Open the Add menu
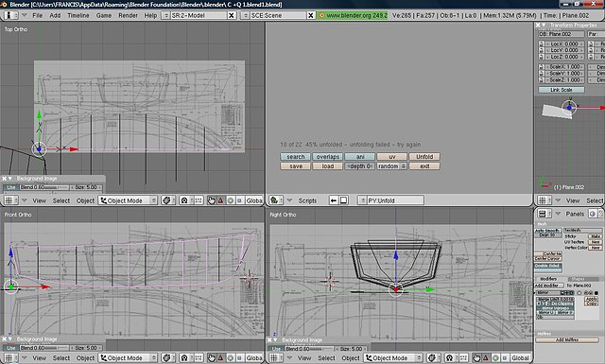The height and width of the screenshot is (364, 605). click(x=55, y=15)
